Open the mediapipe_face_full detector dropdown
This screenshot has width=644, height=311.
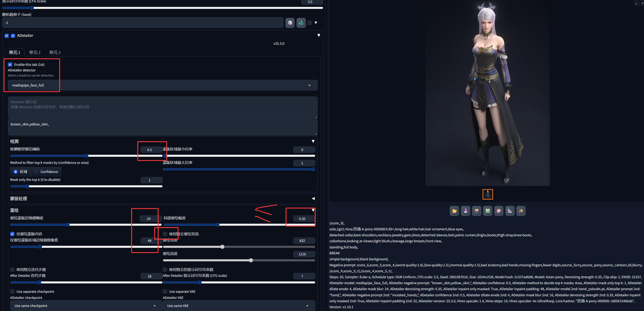(162, 85)
